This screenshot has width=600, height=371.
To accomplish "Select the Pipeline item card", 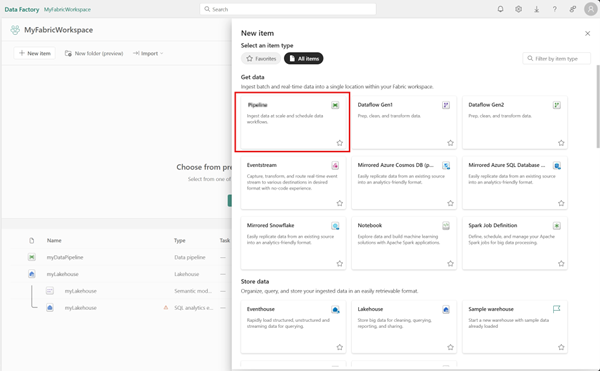I will click(x=293, y=122).
